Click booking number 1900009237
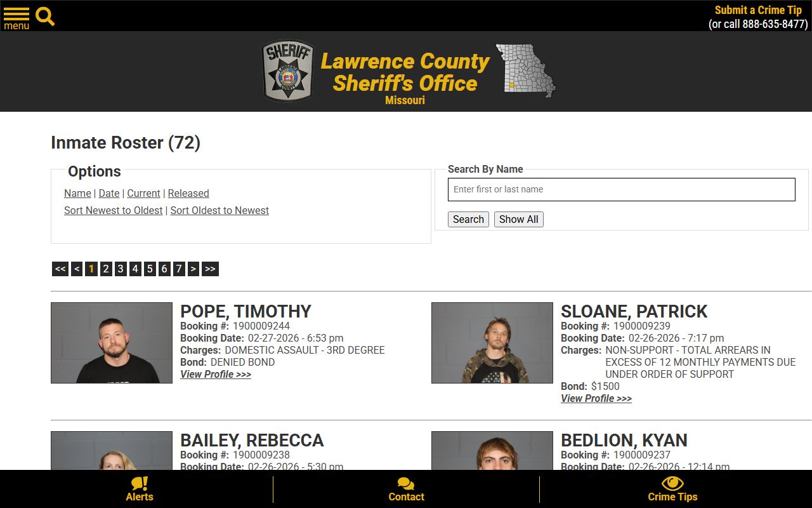The image size is (812, 508). (642, 455)
